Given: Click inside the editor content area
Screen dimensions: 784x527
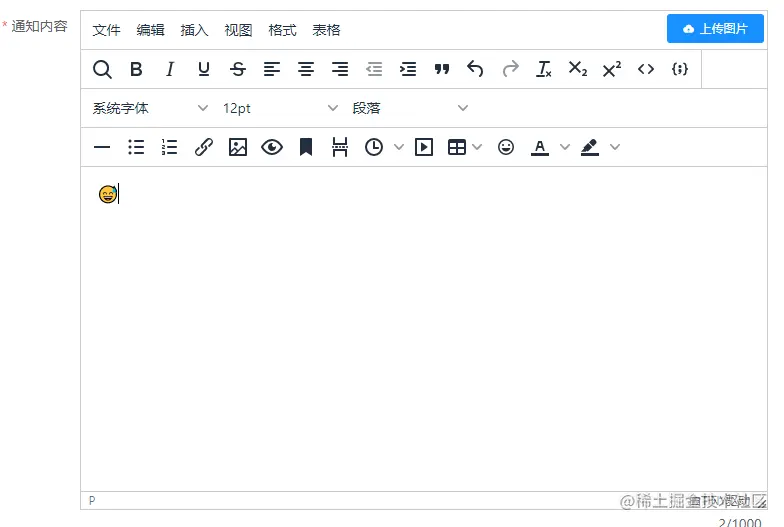Looking at the screenshot, I should pyautogui.click(x=424, y=329).
